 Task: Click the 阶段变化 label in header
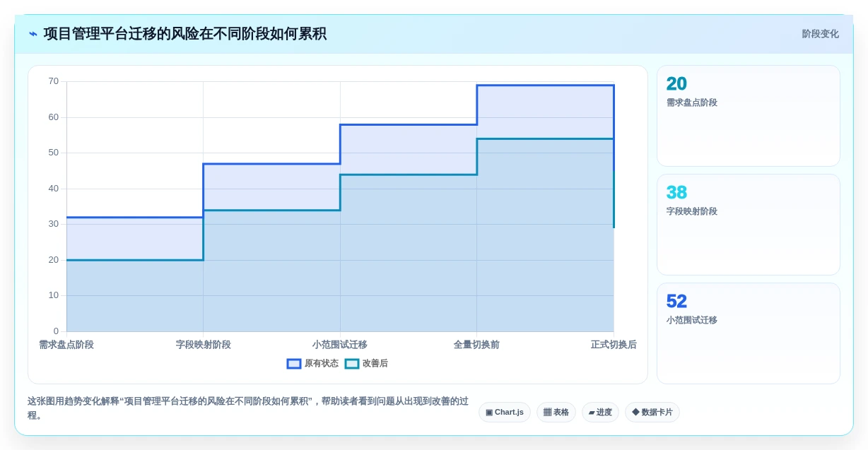click(x=820, y=34)
